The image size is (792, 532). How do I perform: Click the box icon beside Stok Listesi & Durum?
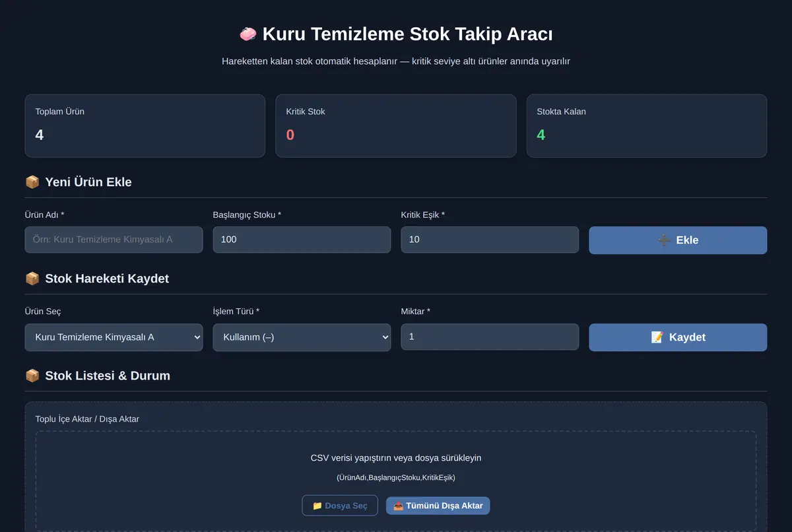click(x=32, y=376)
